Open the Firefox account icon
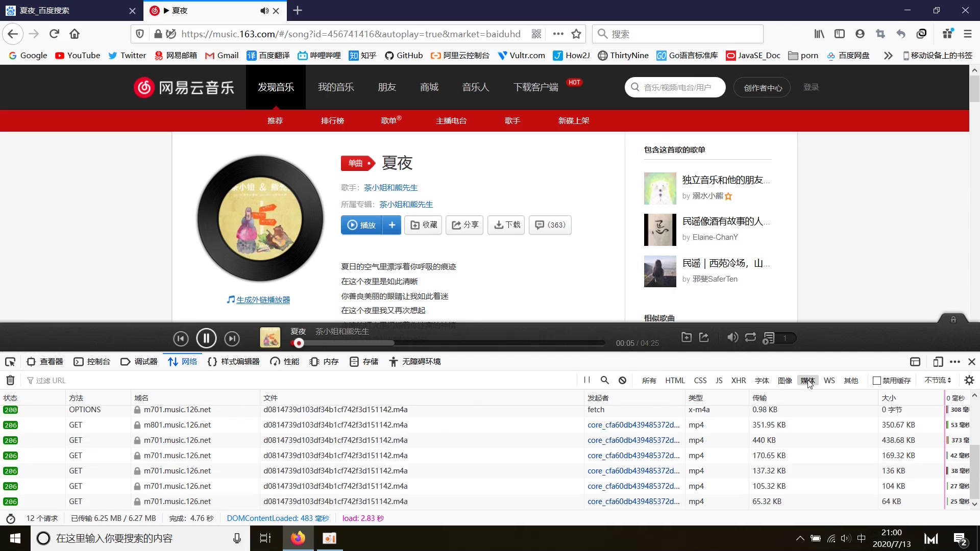Viewport: 980px width, 551px height. (x=860, y=34)
